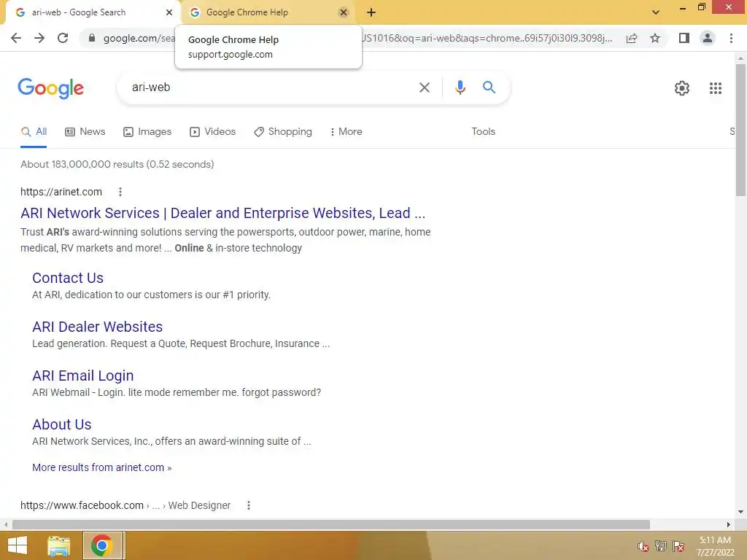Submit search with the magnifier icon
The height and width of the screenshot is (560, 747).
489,87
